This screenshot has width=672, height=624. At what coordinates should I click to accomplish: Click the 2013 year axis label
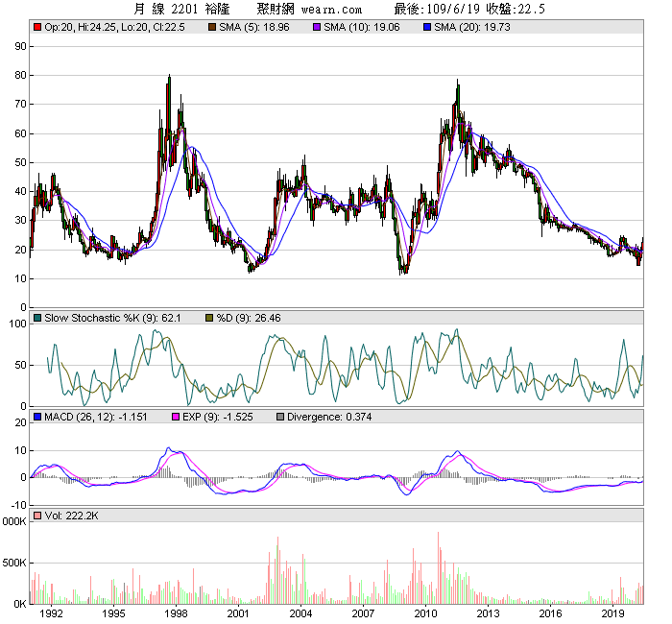488,613
